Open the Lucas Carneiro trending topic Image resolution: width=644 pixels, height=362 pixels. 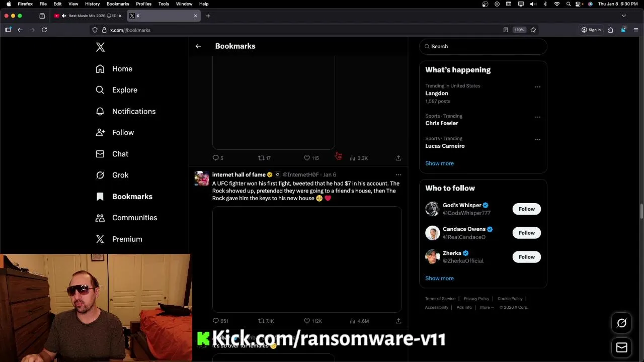click(445, 146)
